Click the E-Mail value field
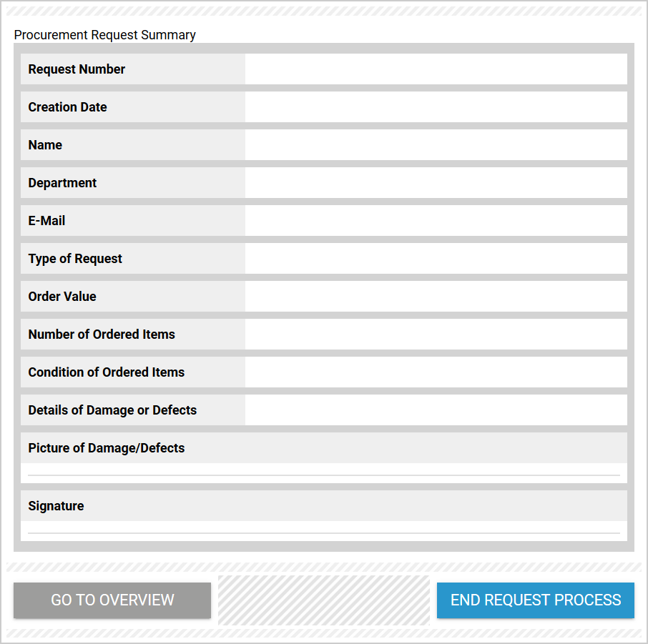The width and height of the screenshot is (648, 644). coord(436,221)
